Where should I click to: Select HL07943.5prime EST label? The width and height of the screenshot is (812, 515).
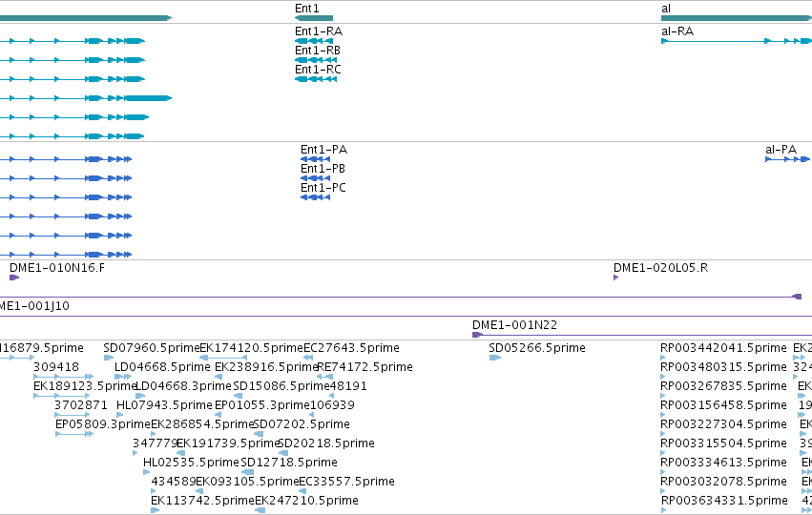tap(165, 405)
